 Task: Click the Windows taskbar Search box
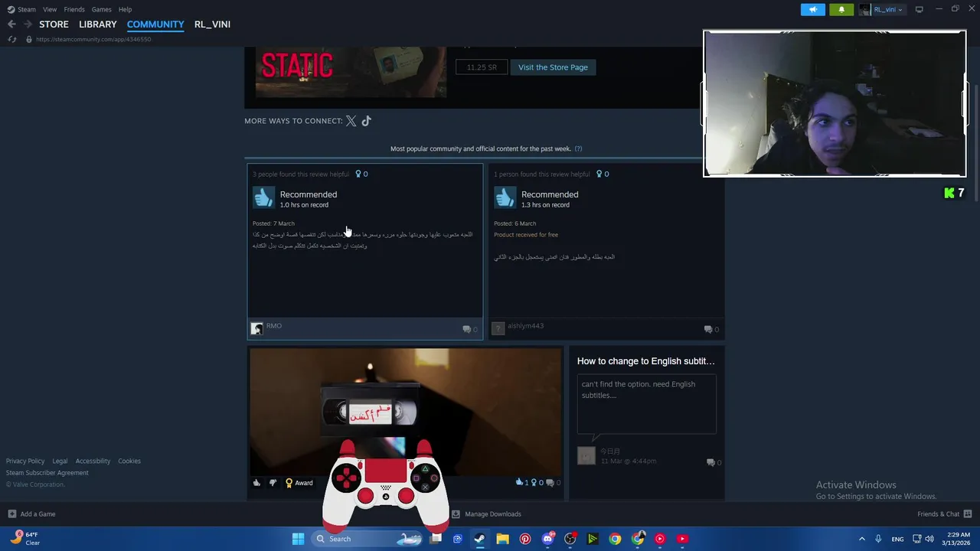[366, 539]
